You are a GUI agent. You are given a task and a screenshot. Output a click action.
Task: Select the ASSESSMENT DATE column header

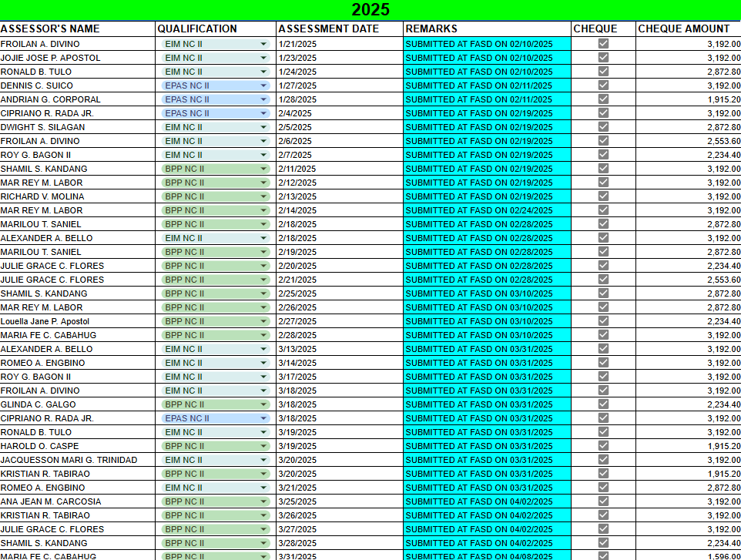click(x=340, y=29)
